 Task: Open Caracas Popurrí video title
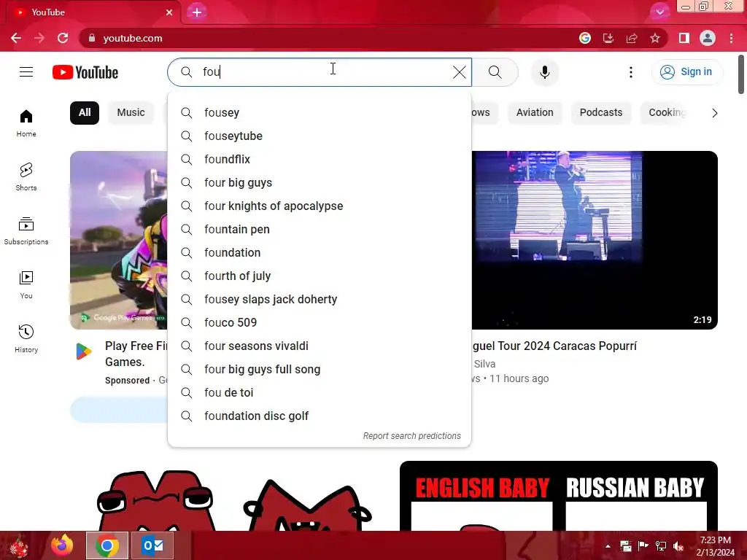point(554,346)
